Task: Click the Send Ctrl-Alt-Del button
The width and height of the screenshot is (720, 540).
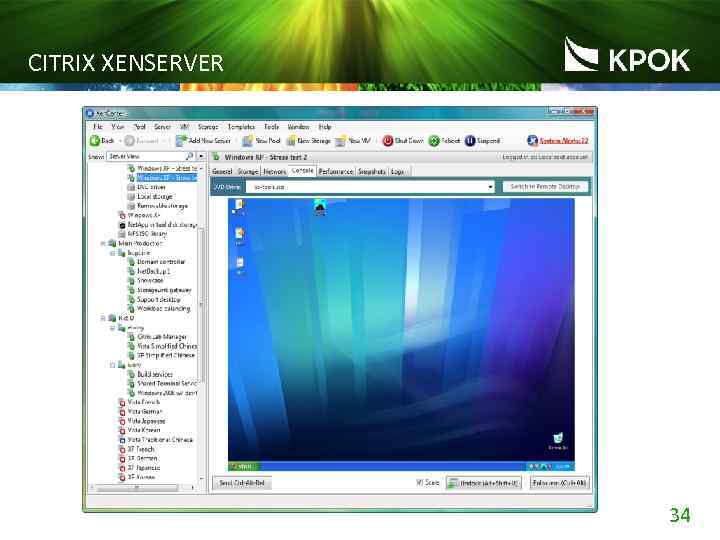Action: [242, 483]
